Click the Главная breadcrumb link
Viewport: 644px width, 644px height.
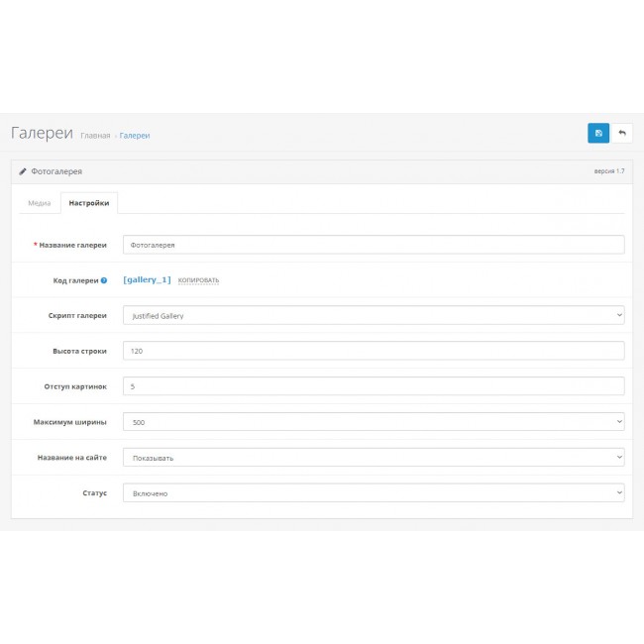(x=95, y=136)
